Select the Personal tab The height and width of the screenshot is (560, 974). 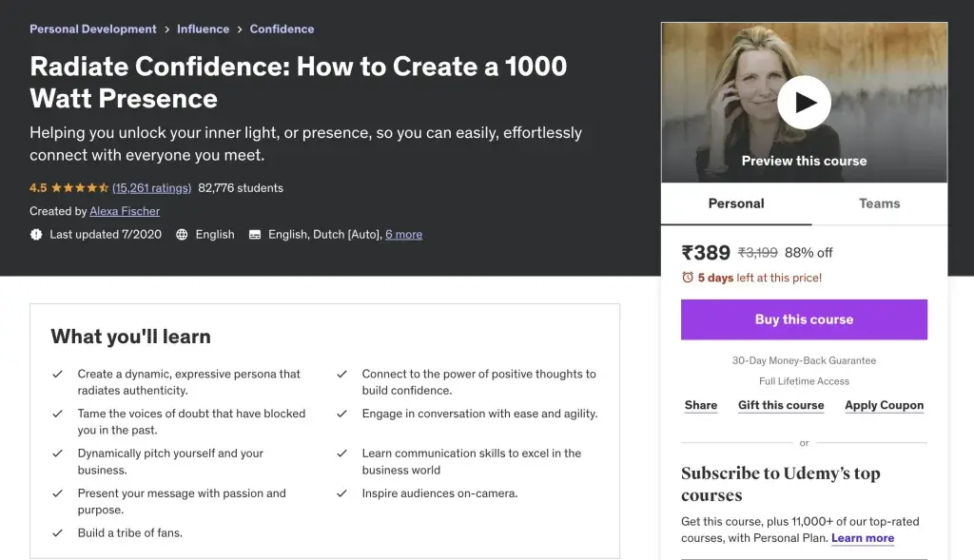736,203
